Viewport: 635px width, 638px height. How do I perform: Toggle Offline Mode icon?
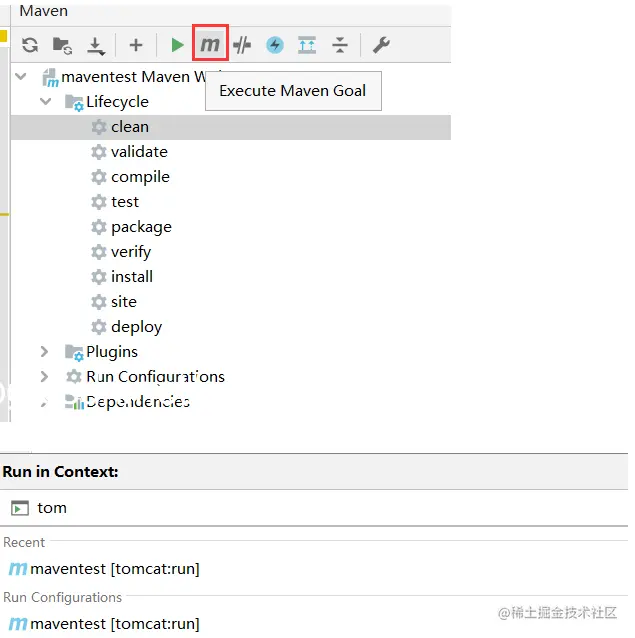[242, 45]
